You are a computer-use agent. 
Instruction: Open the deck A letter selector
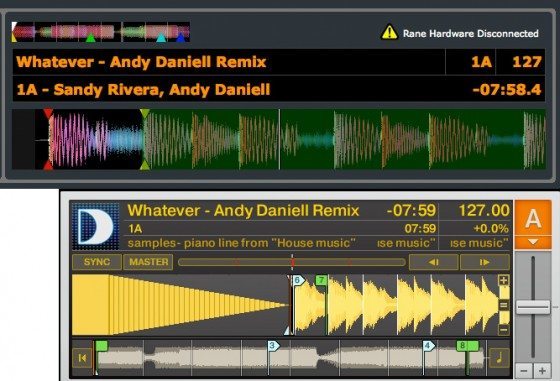tap(532, 218)
